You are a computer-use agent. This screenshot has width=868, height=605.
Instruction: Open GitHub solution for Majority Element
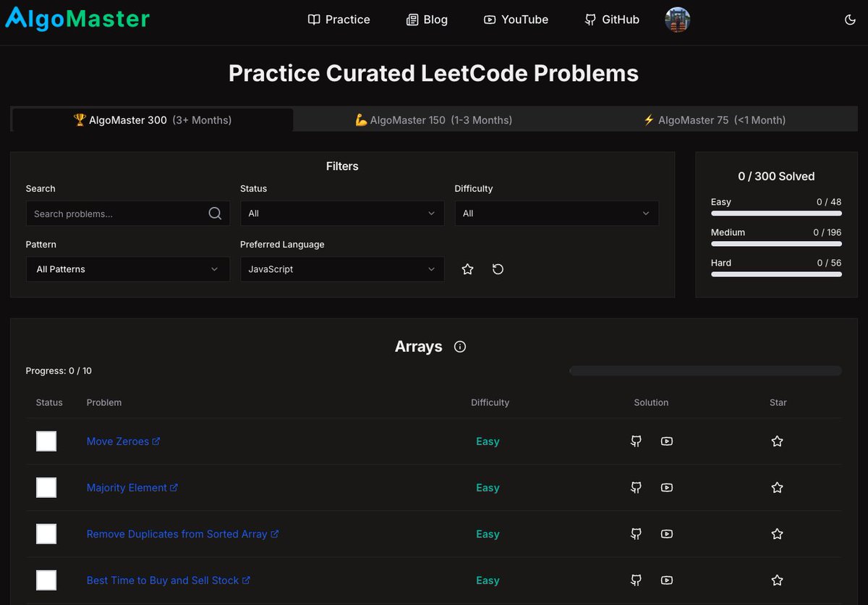(637, 488)
